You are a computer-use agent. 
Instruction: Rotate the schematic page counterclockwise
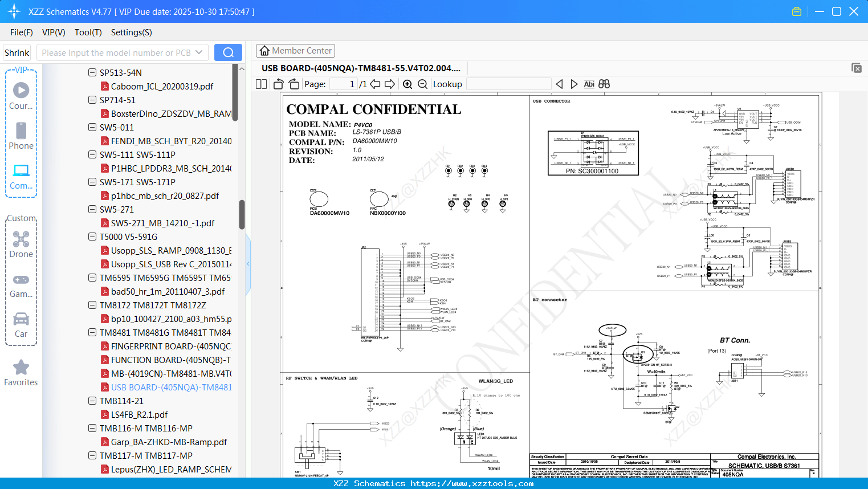click(279, 84)
